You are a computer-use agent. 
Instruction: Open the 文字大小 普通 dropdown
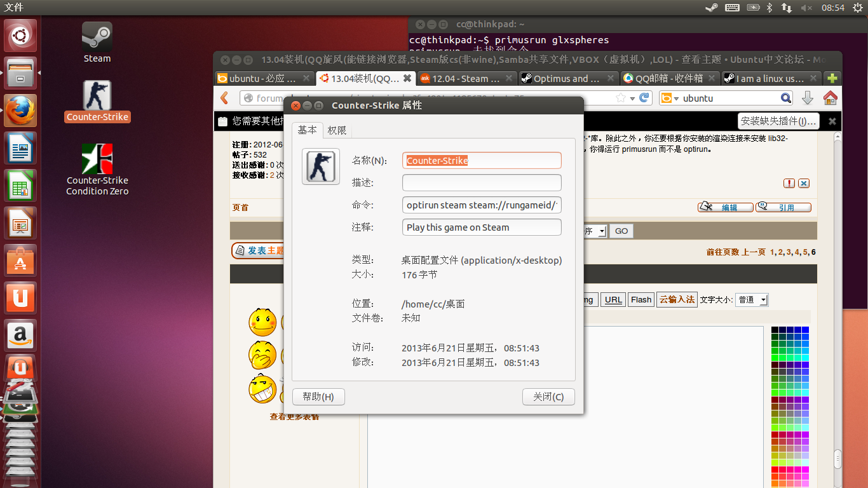752,300
